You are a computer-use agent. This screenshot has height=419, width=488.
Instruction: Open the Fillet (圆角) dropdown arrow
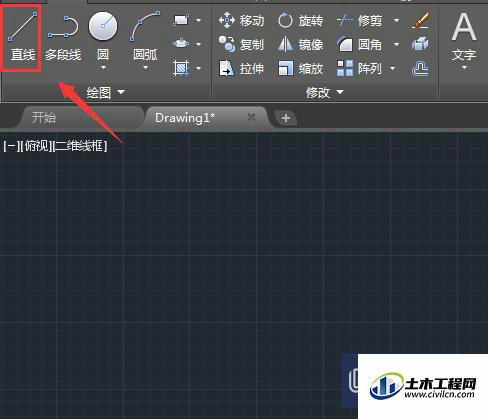point(396,44)
